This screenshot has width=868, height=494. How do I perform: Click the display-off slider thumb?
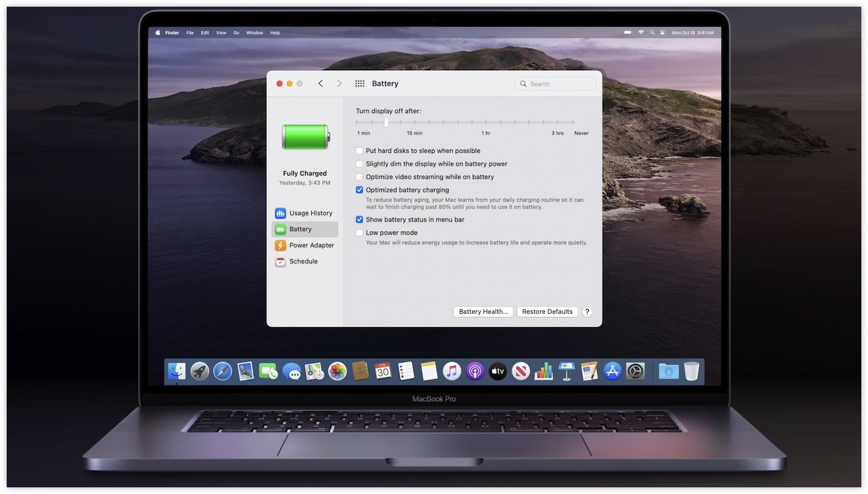tap(386, 122)
